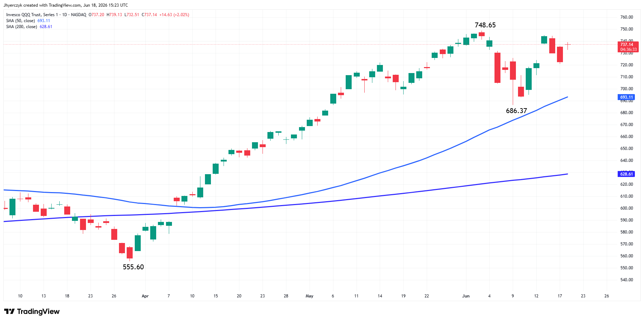Click the +14.63 (+2.02%) change value
This screenshot has height=322, width=644.
point(174,15)
